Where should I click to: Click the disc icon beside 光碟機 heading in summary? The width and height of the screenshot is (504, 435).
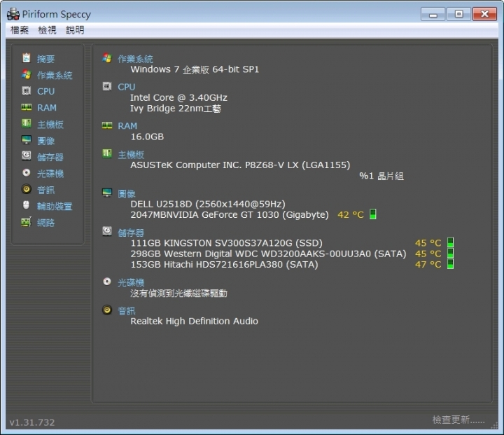tap(107, 282)
